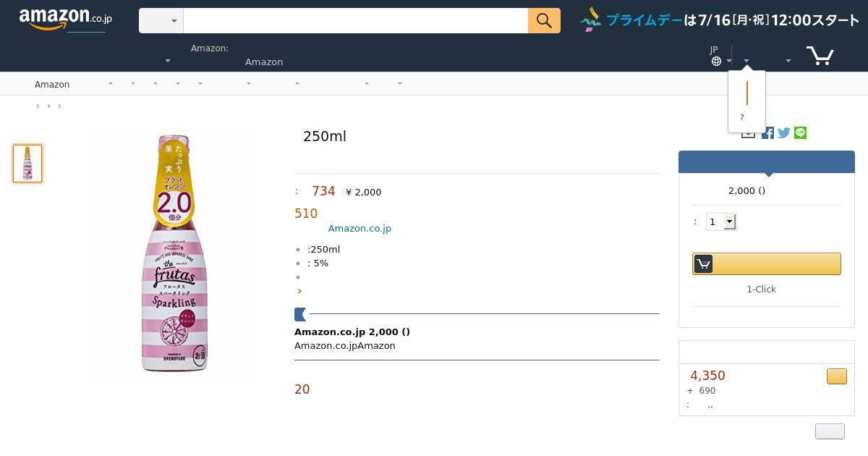Share product on Facebook
The image size is (868, 456).
point(767,132)
